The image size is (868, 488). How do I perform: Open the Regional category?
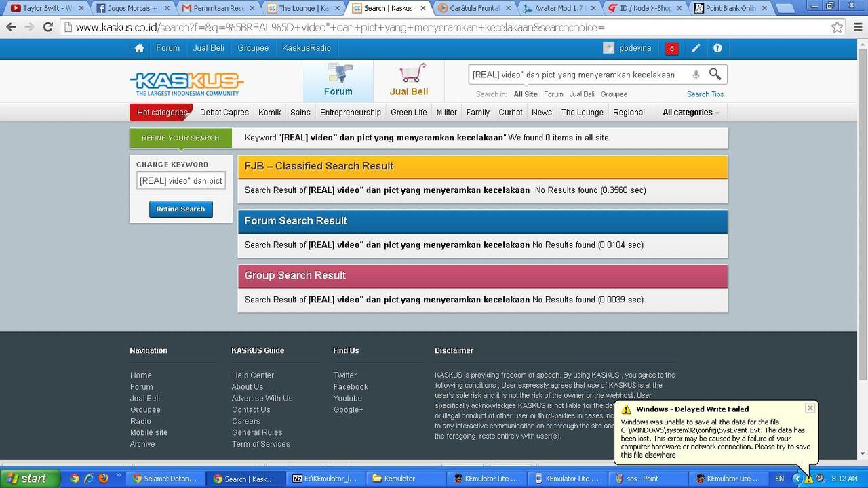[x=629, y=113]
